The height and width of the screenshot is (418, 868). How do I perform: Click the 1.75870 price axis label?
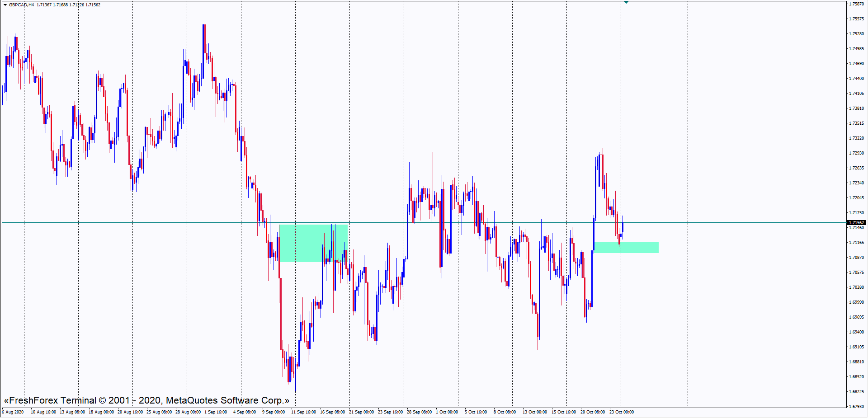[x=856, y=4]
